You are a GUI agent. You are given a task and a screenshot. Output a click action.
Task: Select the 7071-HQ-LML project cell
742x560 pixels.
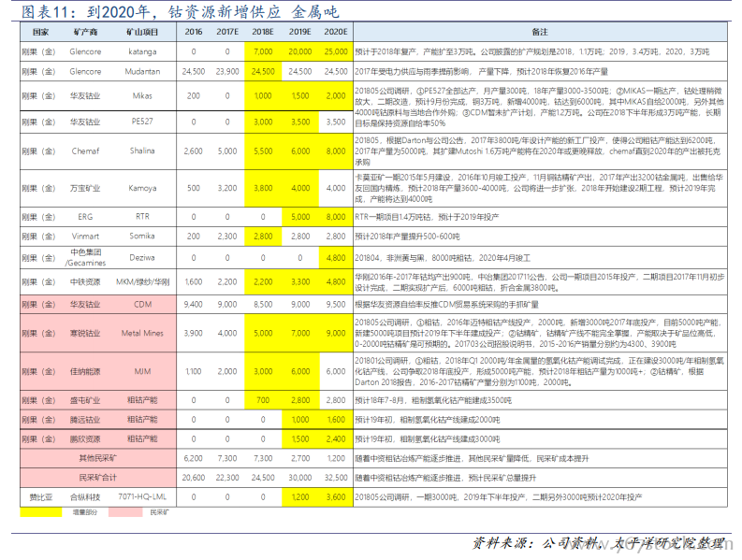pos(142,496)
